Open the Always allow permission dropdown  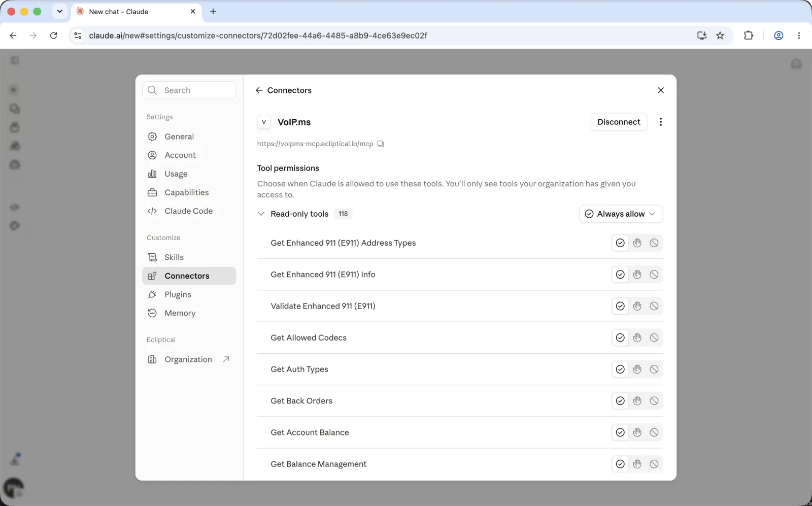coord(621,214)
